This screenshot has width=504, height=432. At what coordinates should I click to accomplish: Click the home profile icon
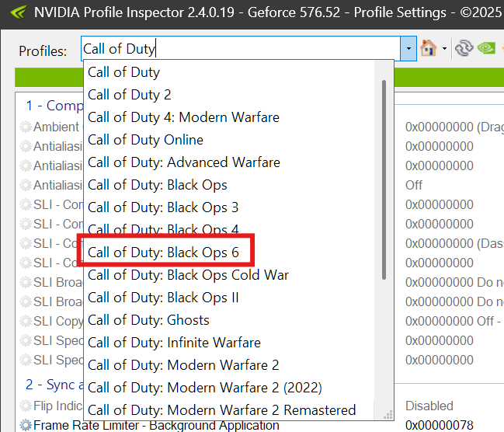point(429,48)
